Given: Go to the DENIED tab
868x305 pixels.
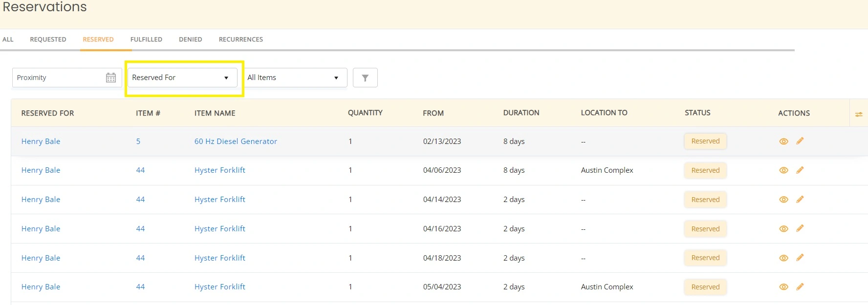Looking at the screenshot, I should point(190,40).
